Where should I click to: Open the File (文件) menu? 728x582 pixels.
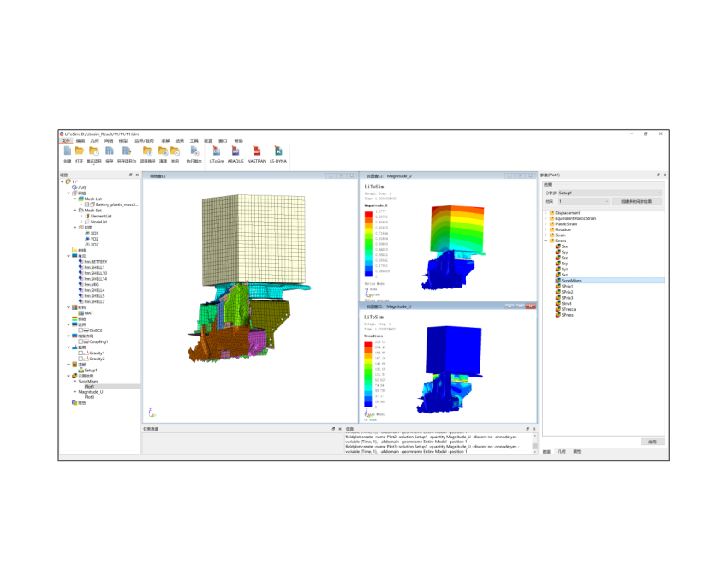coord(67,140)
